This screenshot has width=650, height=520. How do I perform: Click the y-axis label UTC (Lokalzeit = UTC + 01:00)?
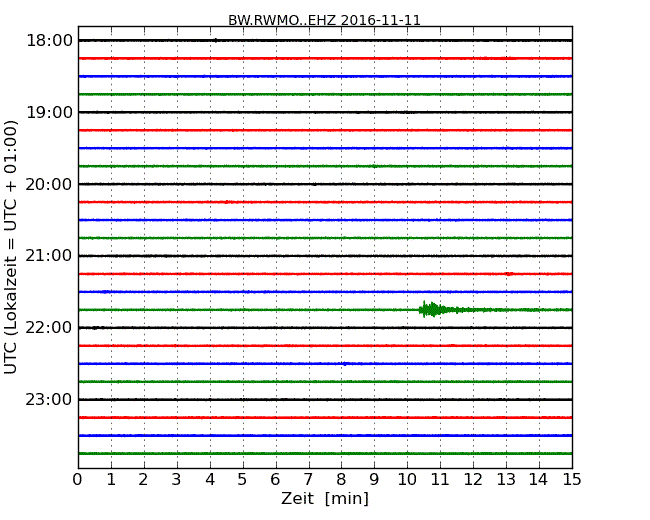click(x=11, y=247)
